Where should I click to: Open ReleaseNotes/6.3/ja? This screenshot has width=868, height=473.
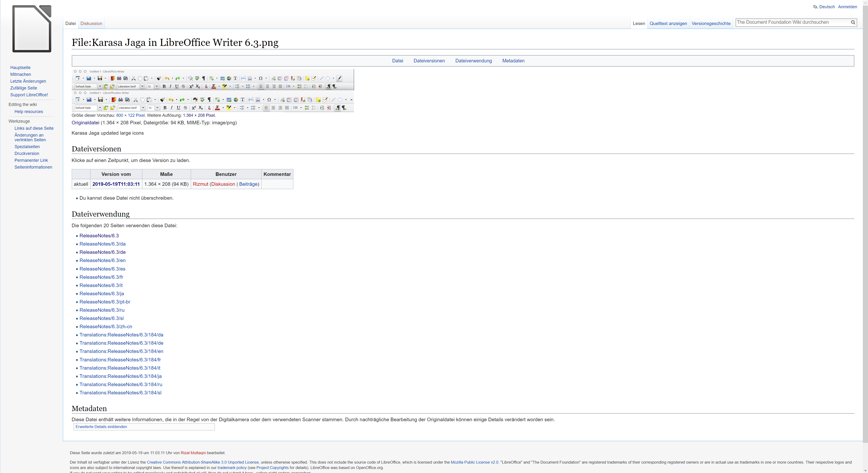(102, 294)
